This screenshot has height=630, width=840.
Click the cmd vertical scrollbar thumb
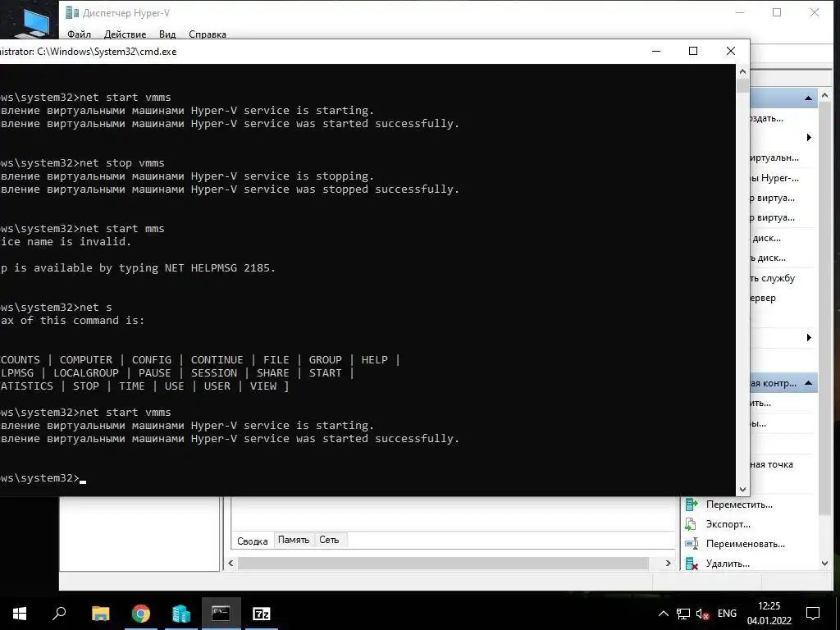[x=742, y=85]
